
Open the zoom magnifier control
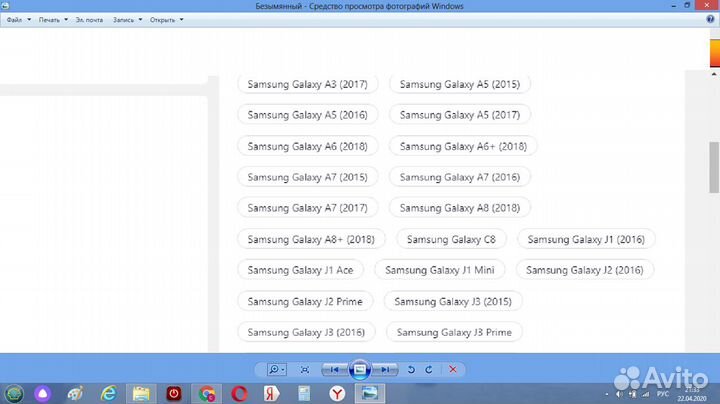pyautogui.click(x=276, y=369)
